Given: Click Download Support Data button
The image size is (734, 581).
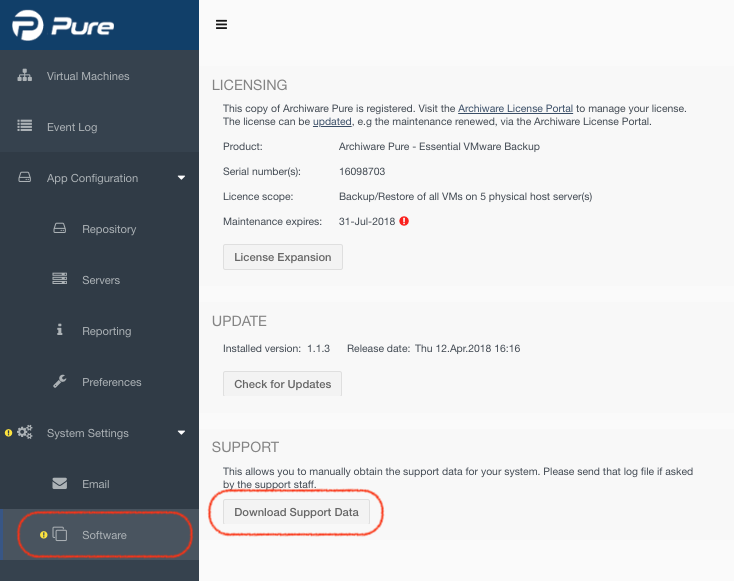Looking at the screenshot, I should click(x=296, y=512).
